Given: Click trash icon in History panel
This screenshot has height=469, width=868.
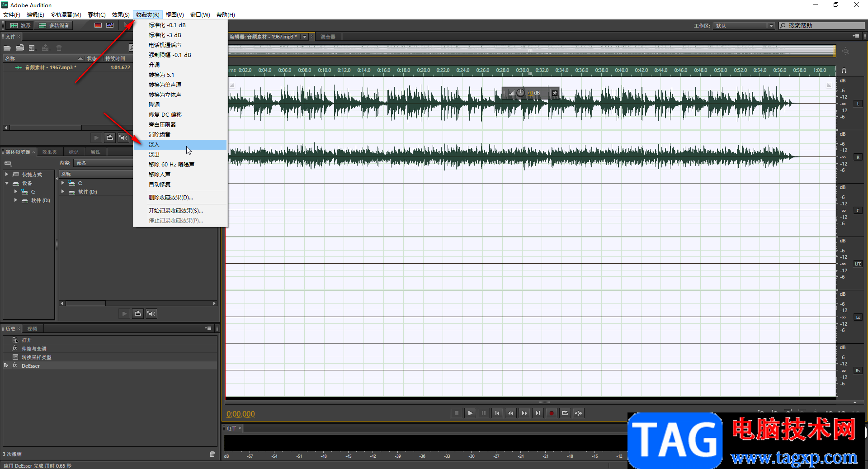Looking at the screenshot, I should [x=212, y=454].
